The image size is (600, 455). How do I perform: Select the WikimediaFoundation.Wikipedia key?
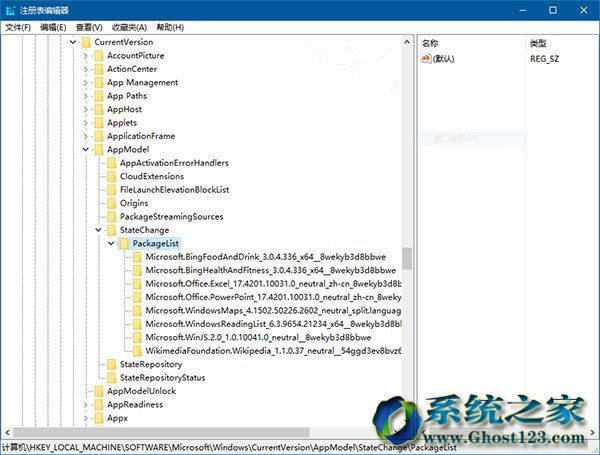[x=273, y=351]
